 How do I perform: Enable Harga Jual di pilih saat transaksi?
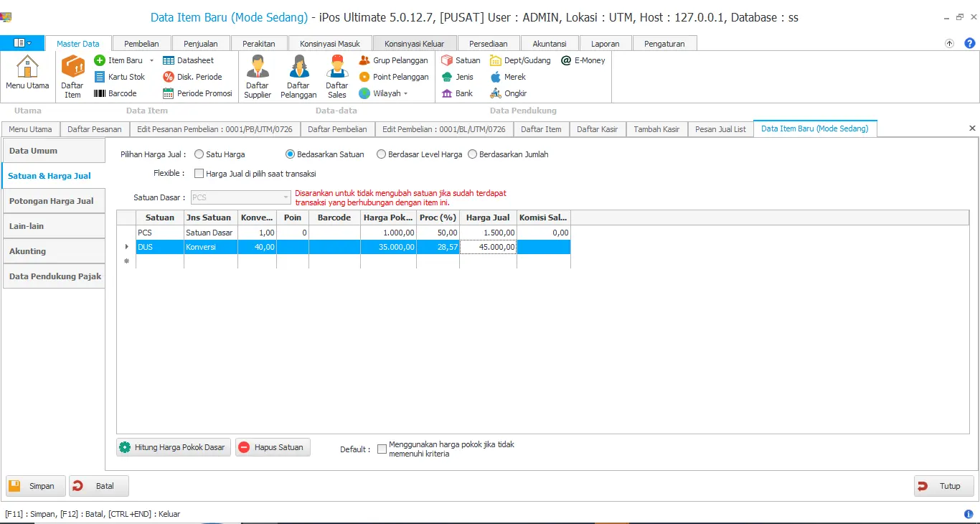[199, 174]
